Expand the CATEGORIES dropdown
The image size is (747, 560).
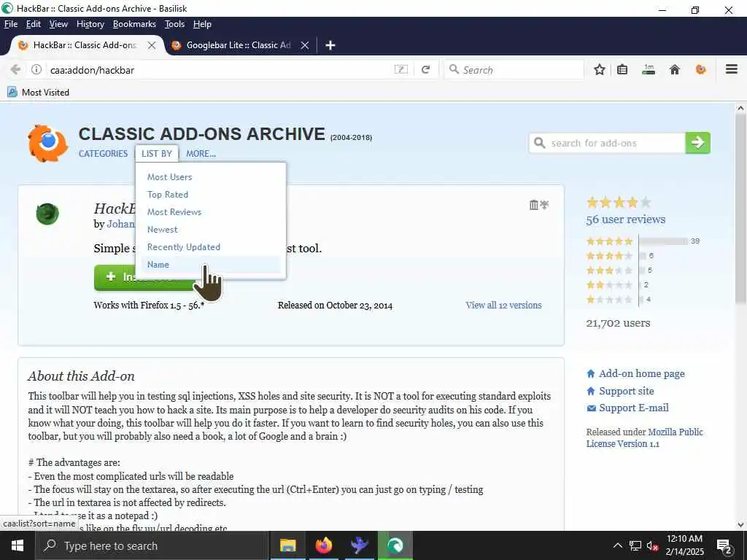(103, 154)
